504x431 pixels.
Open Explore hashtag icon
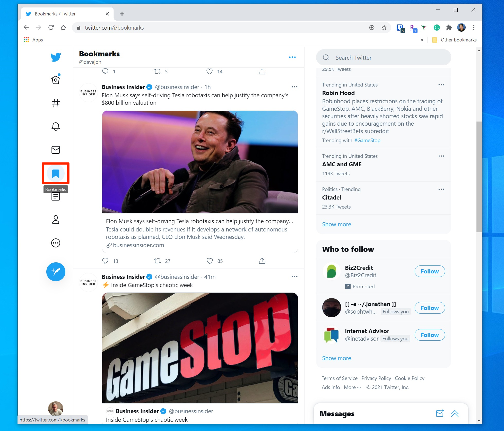click(x=56, y=103)
